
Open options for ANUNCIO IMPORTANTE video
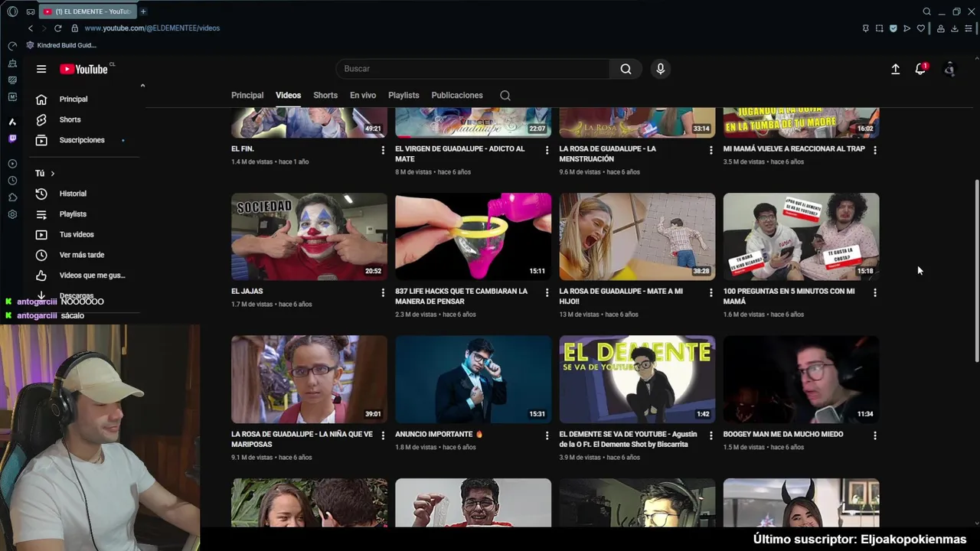click(x=547, y=435)
